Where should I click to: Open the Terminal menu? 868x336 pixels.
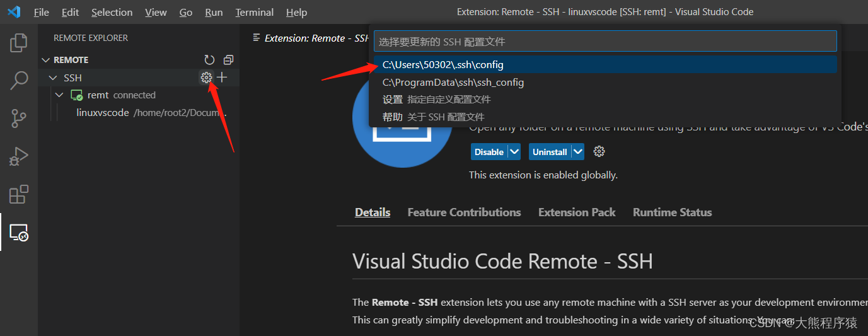pyautogui.click(x=255, y=12)
